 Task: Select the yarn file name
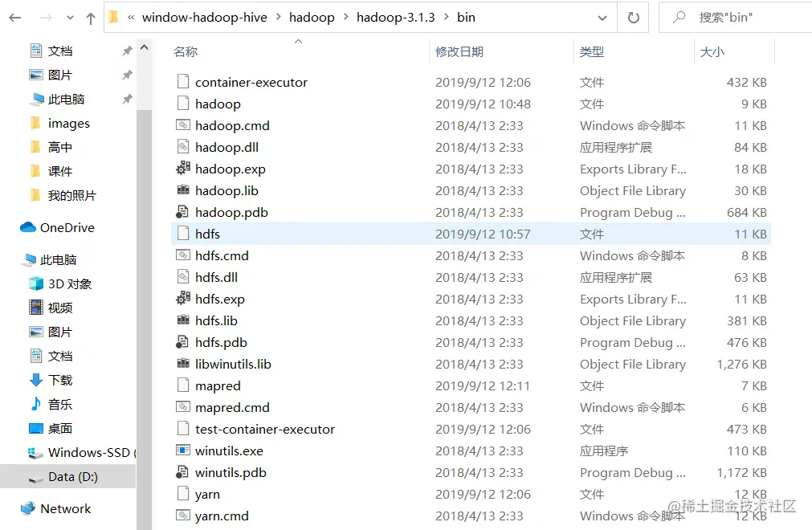coord(208,495)
